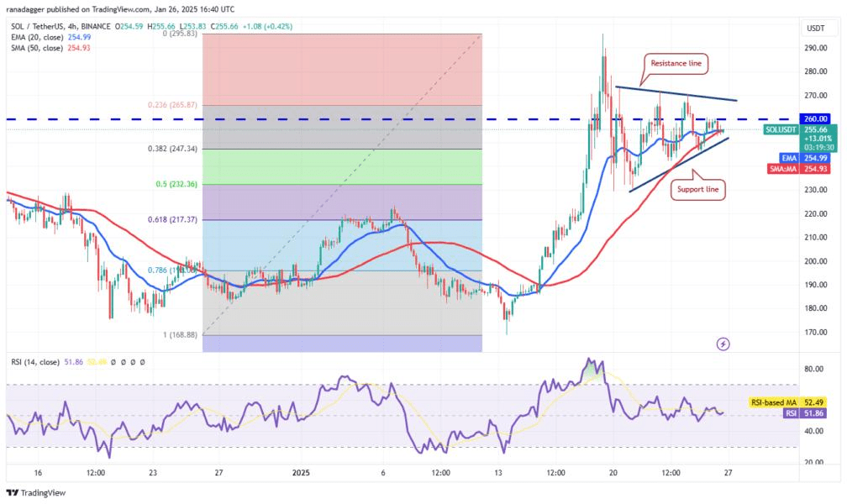Click the 255.66 last price tag

coord(815,129)
